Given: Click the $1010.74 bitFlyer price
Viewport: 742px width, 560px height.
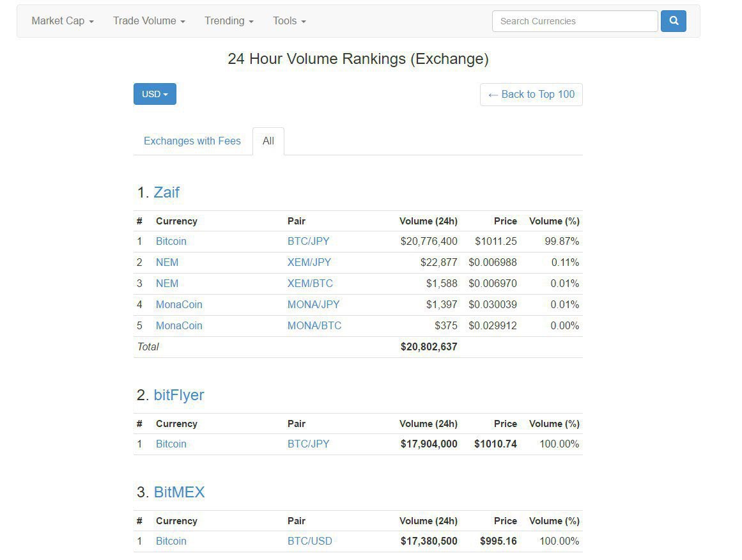Looking at the screenshot, I should click(495, 444).
